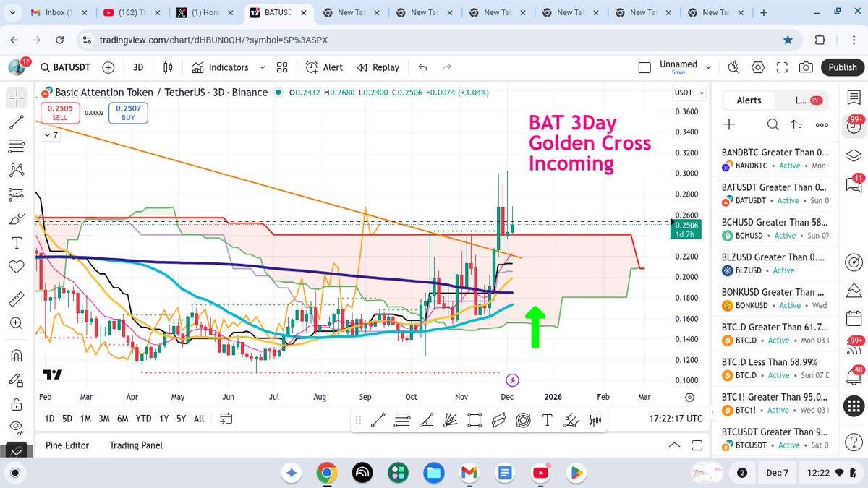Screen dimensions: 868x488
Task: Expand the layout name dropdown arrow
Action: 708,67
